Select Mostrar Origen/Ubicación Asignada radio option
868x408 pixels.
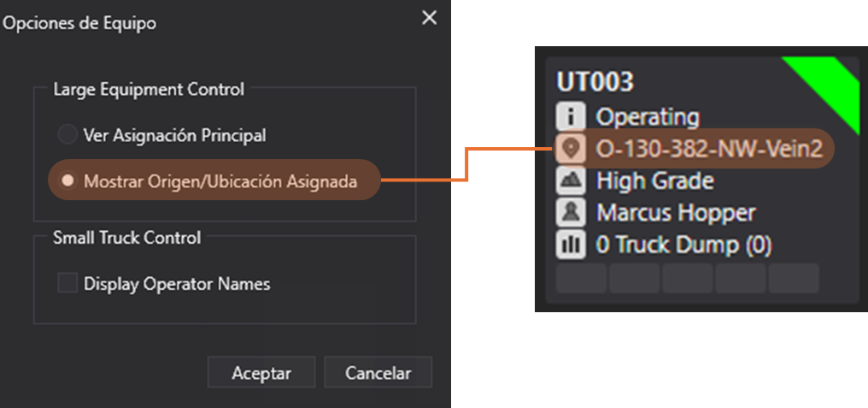67,180
